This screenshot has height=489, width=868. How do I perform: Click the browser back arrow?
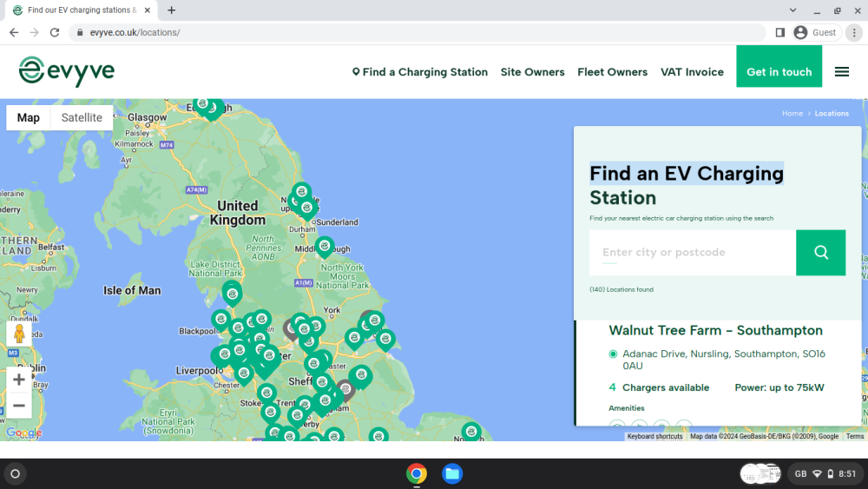14,33
